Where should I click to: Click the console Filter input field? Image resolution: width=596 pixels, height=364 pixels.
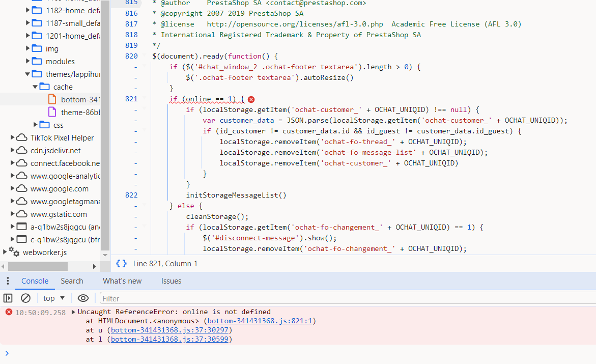point(348,298)
